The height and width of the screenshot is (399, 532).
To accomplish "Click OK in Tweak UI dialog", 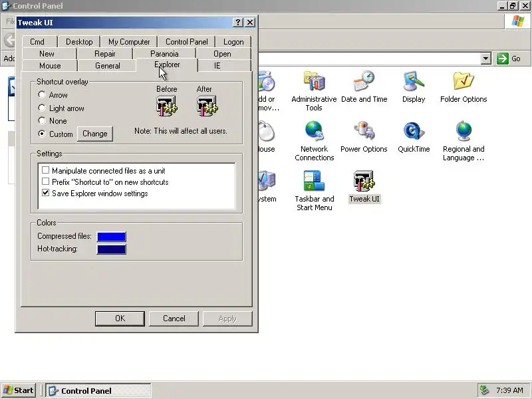I will click(120, 319).
